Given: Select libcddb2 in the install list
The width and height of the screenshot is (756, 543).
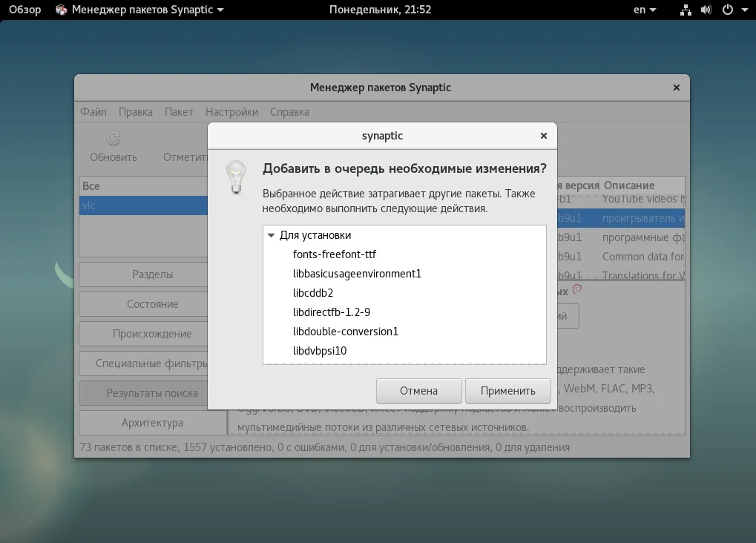Looking at the screenshot, I should (x=313, y=293).
